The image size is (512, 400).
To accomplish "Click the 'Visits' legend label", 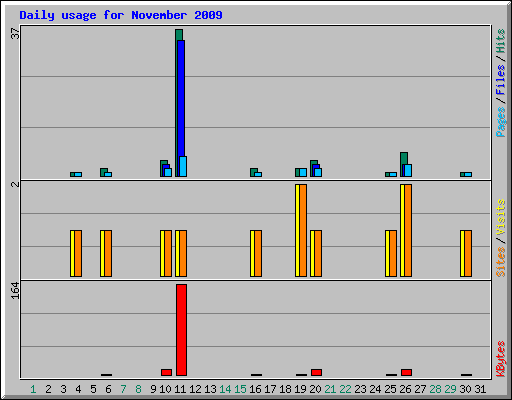I will click(500, 217).
